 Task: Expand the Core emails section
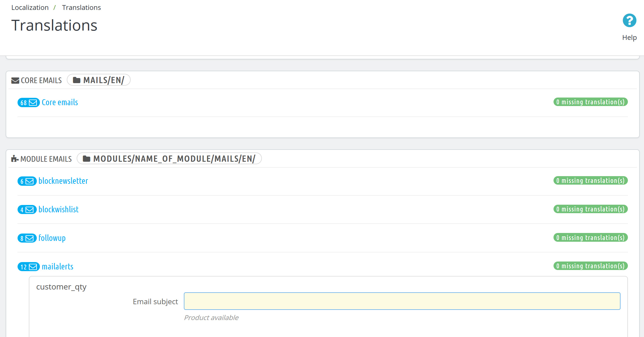point(60,102)
